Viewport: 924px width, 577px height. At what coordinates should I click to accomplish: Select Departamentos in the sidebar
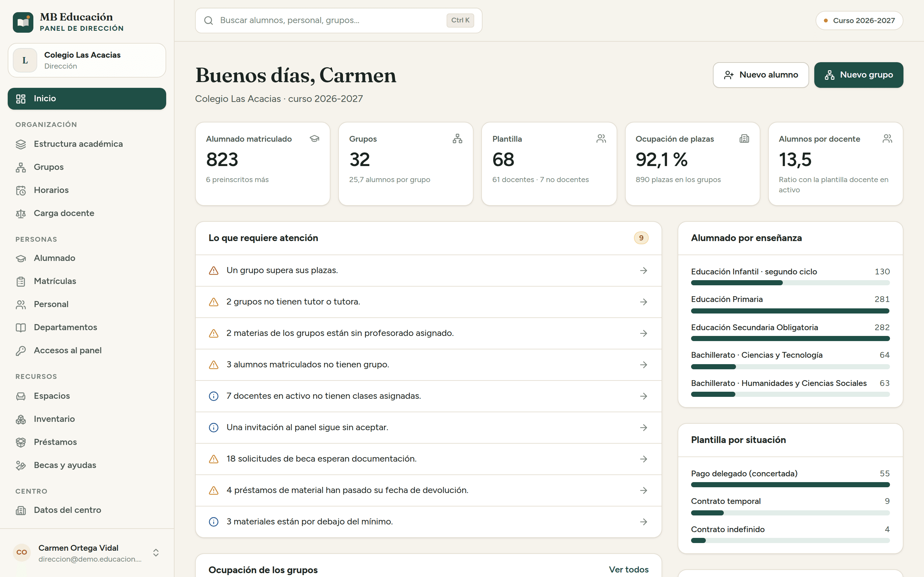coord(87,327)
